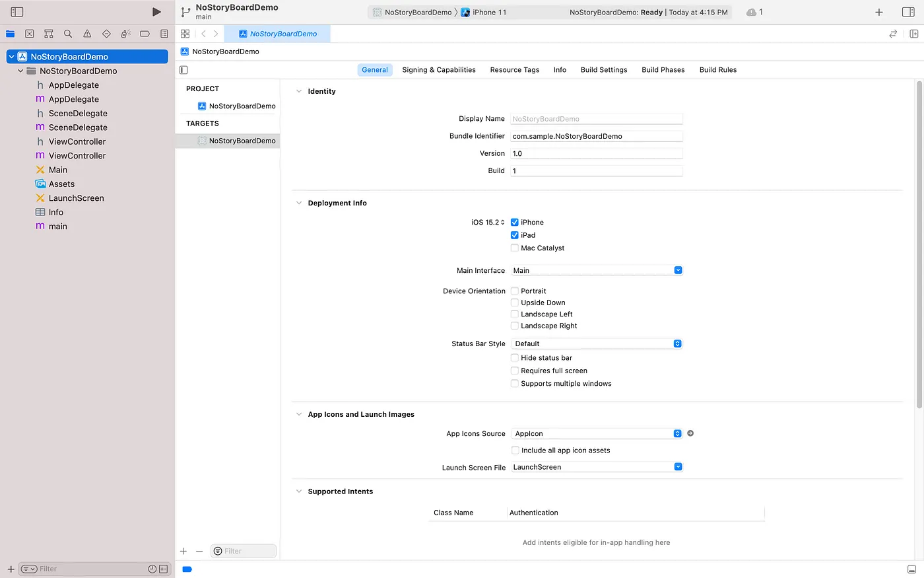This screenshot has width=924, height=578.
Task: Enable Mac Catalyst checkbox
Action: pos(515,248)
